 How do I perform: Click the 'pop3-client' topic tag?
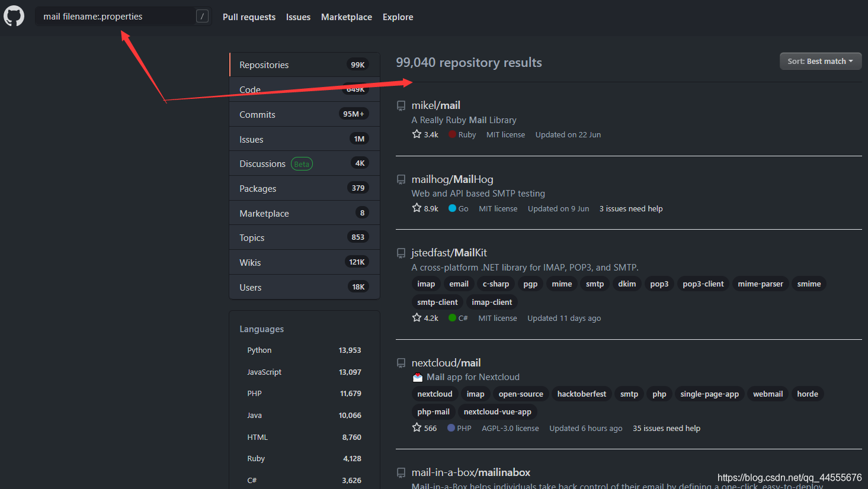coord(703,284)
